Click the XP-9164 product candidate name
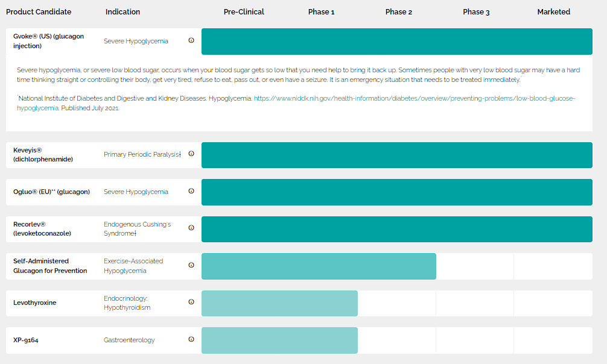 pyautogui.click(x=26, y=340)
